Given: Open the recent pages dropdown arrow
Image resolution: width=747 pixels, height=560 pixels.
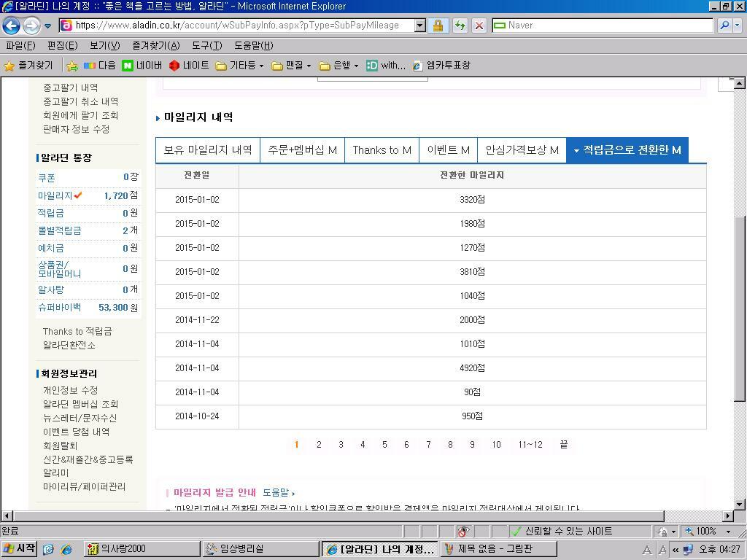Looking at the screenshot, I should tap(47, 26).
